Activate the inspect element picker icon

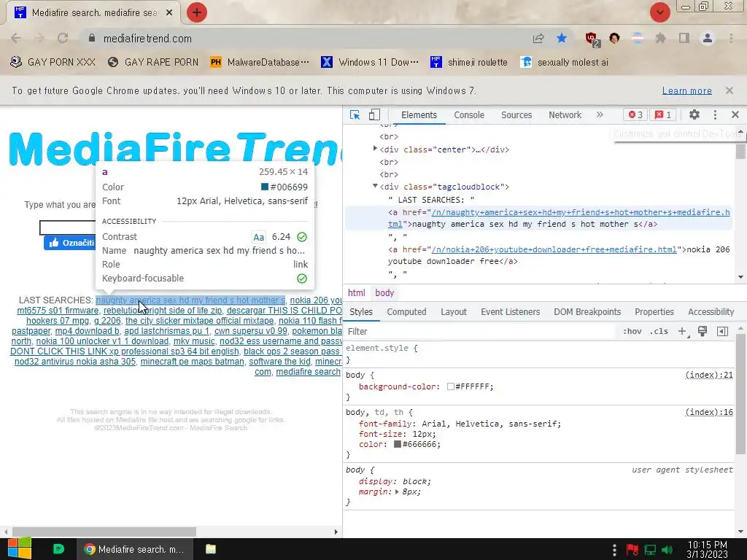point(355,114)
